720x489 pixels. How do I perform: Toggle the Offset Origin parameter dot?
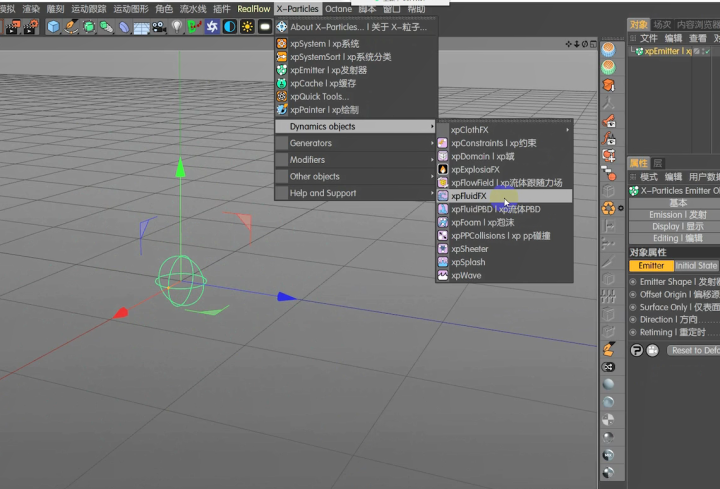point(633,294)
